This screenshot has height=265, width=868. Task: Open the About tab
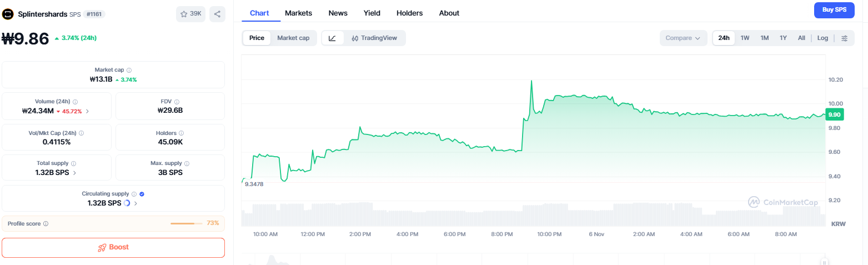pyautogui.click(x=449, y=13)
